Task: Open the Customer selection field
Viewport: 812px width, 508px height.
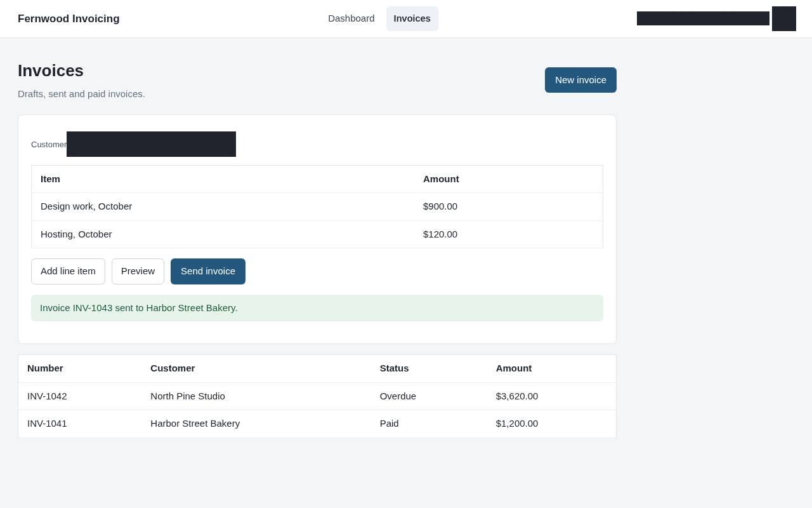Action: pyautogui.click(x=151, y=144)
